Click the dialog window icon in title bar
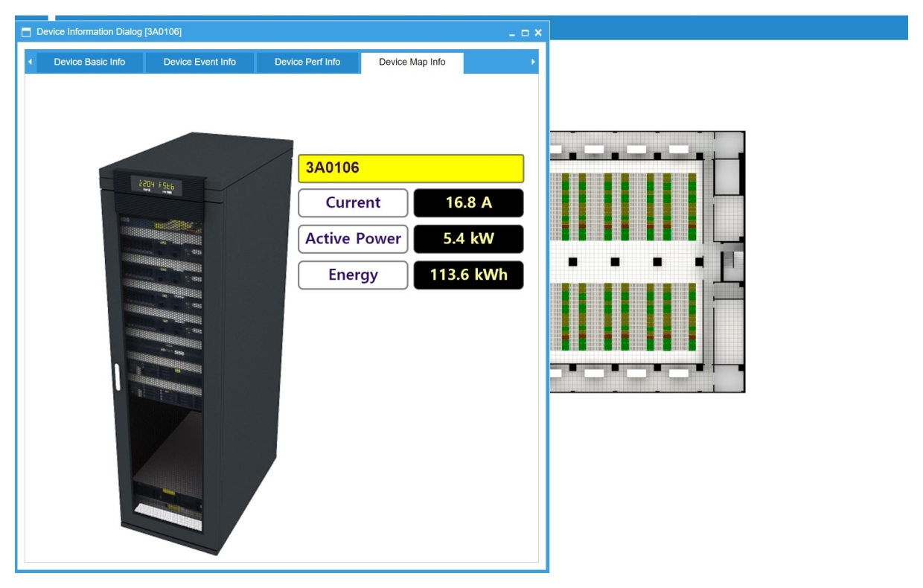The width and height of the screenshot is (923, 588). tap(27, 32)
